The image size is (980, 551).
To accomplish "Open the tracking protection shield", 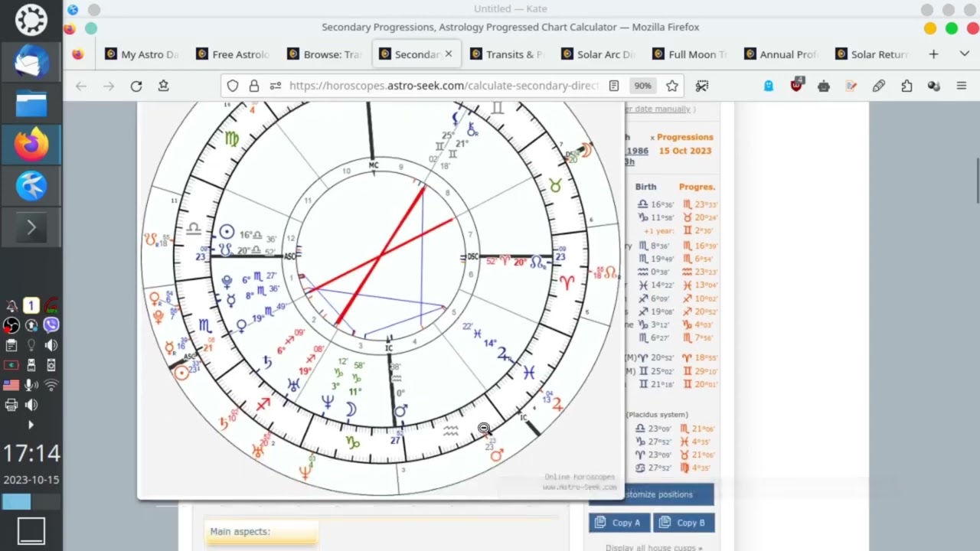I will [x=233, y=86].
